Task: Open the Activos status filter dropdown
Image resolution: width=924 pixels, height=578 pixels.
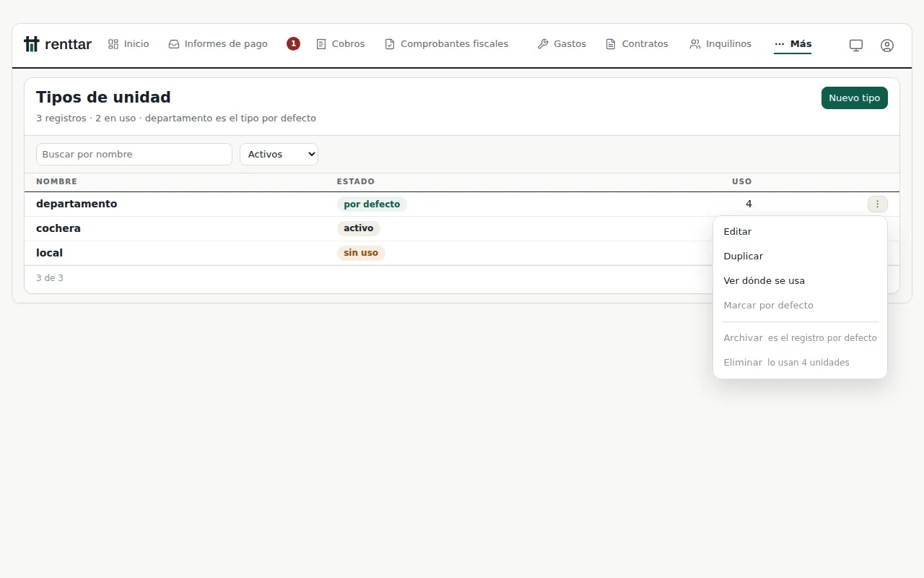Action: [279, 154]
